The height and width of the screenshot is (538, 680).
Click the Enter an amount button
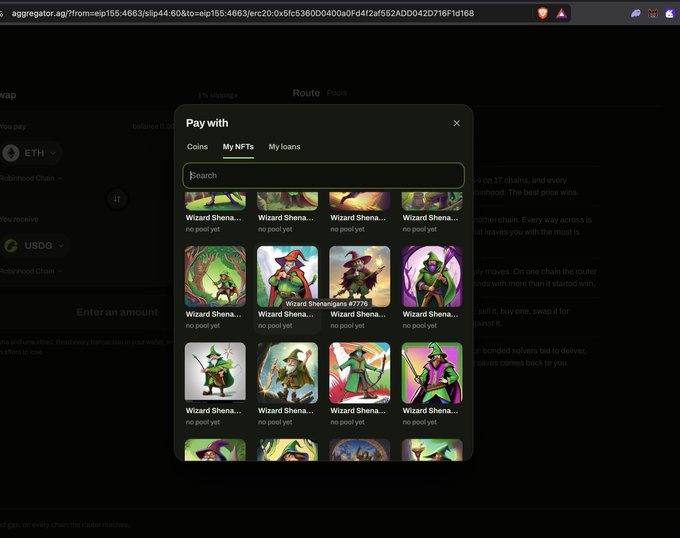pyautogui.click(x=117, y=312)
